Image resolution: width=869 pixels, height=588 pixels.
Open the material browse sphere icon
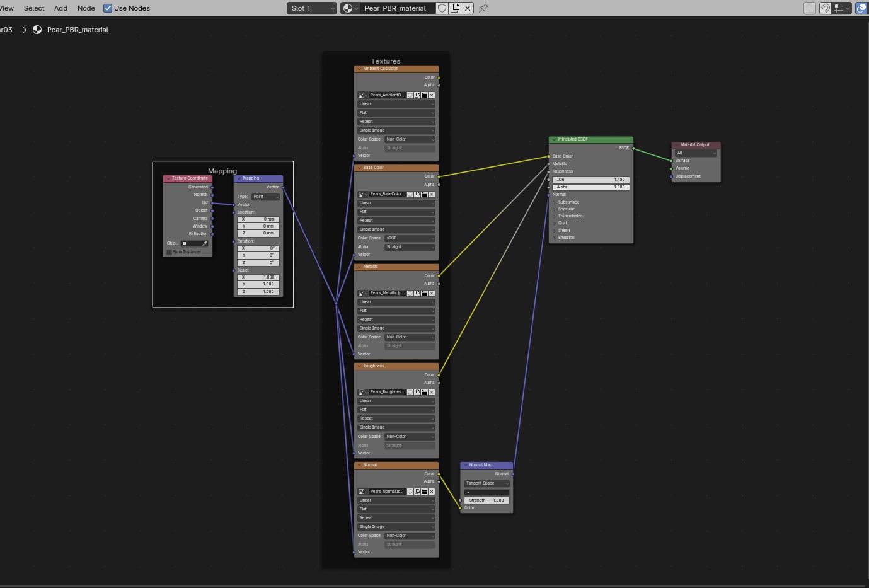[x=350, y=8]
